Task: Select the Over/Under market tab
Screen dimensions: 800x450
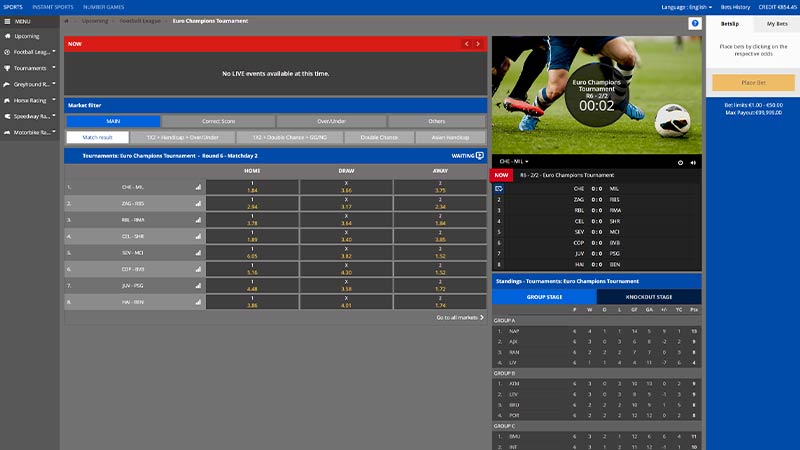Action: click(331, 121)
